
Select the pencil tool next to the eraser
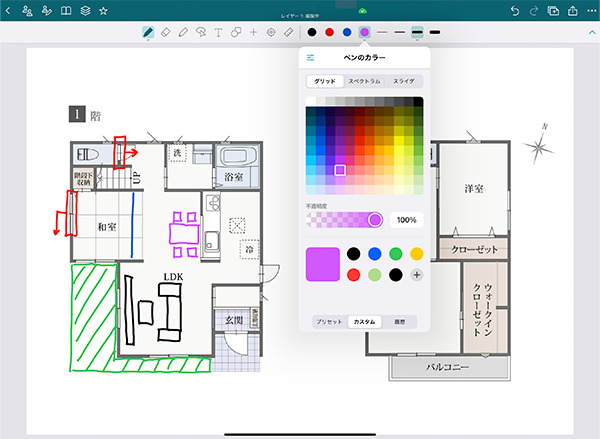[183, 33]
